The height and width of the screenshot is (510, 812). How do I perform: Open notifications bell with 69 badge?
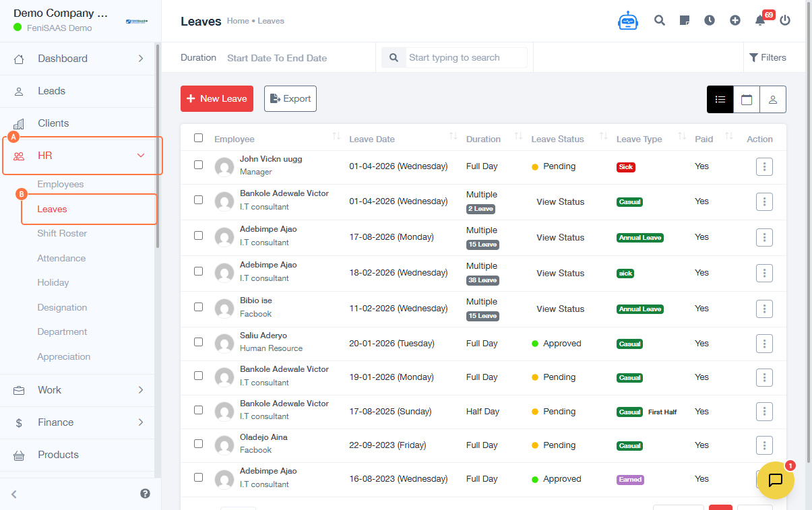pyautogui.click(x=760, y=20)
